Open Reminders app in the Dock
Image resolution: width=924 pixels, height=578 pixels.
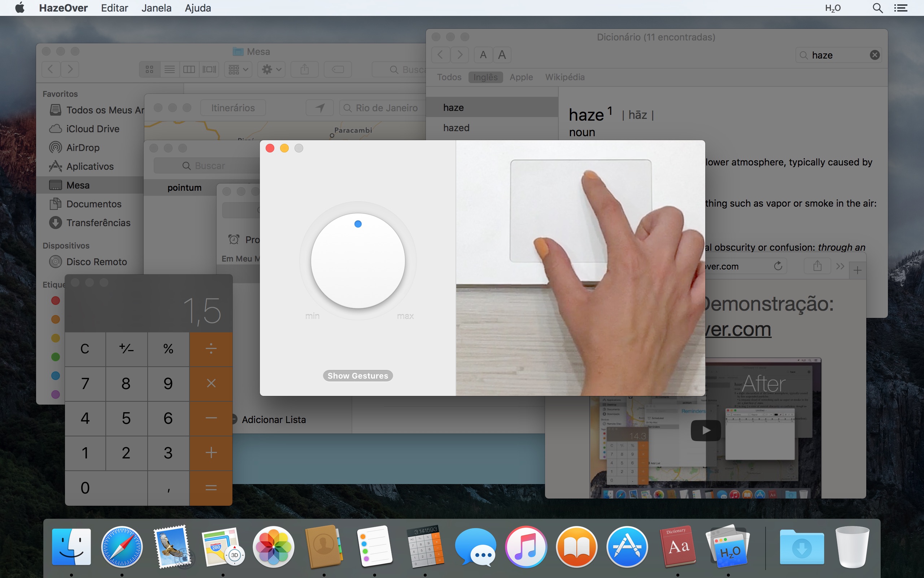(375, 547)
